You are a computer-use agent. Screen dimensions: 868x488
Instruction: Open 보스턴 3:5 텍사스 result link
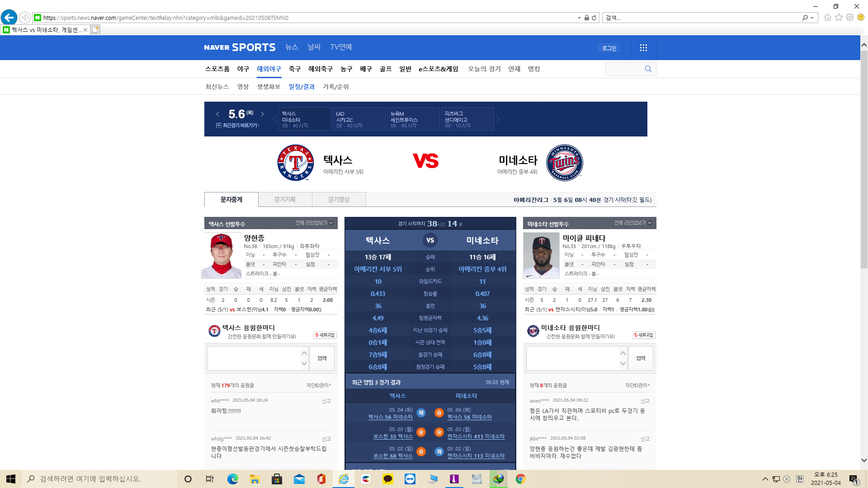point(393,436)
